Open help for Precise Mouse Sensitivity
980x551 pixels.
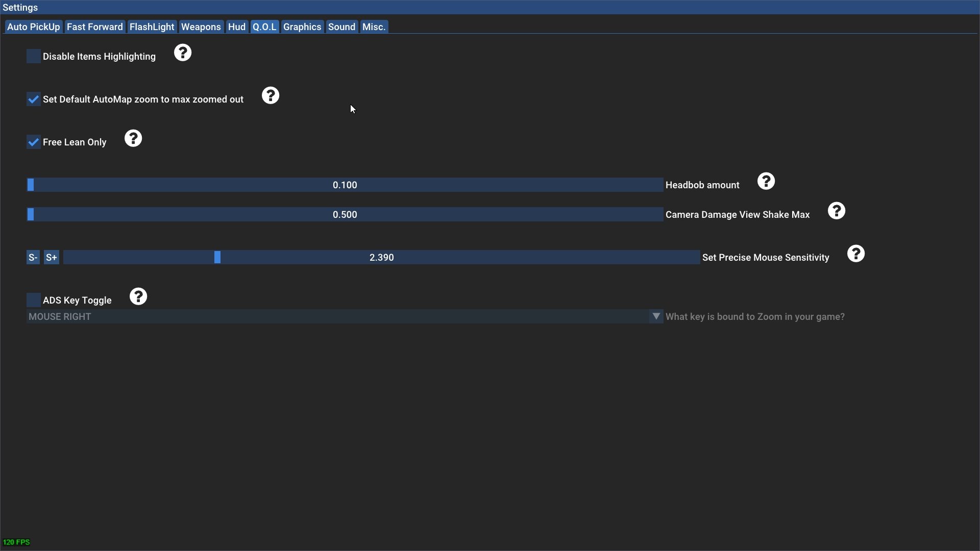point(855,254)
